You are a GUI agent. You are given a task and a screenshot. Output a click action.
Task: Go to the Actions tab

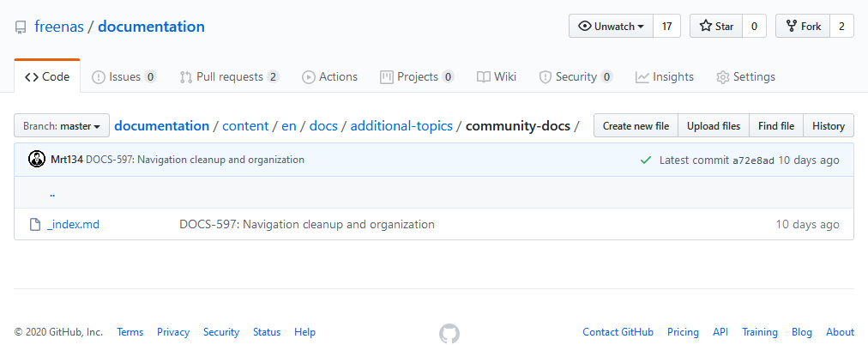[x=329, y=76]
